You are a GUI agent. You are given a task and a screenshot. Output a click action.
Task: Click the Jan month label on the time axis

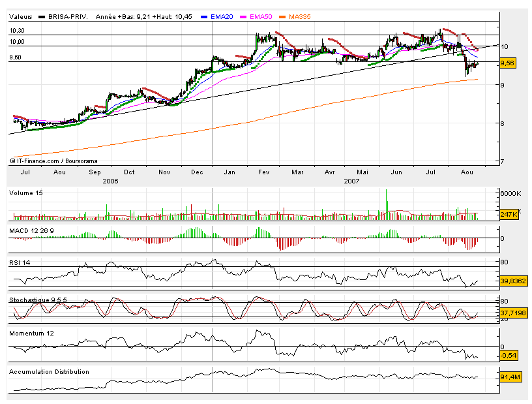coord(229,172)
